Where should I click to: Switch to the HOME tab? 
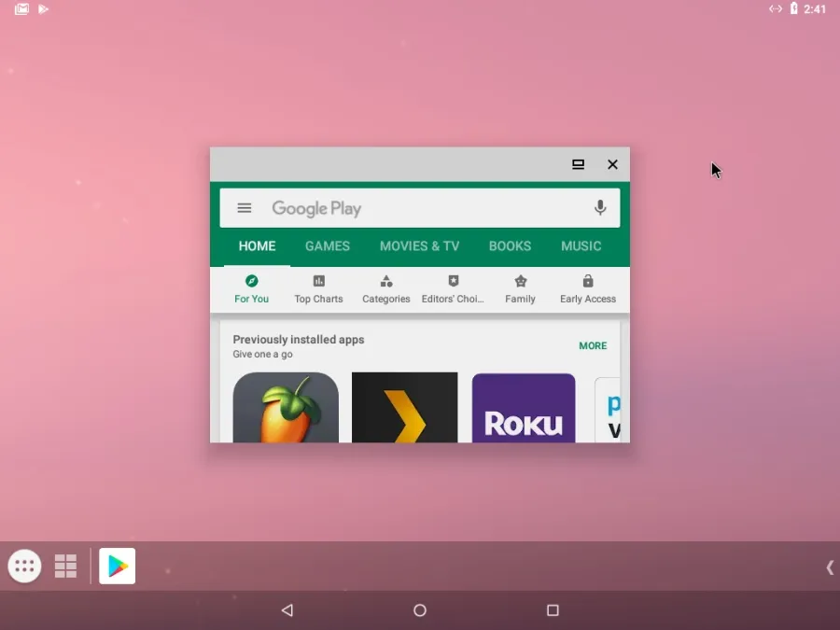click(x=258, y=245)
